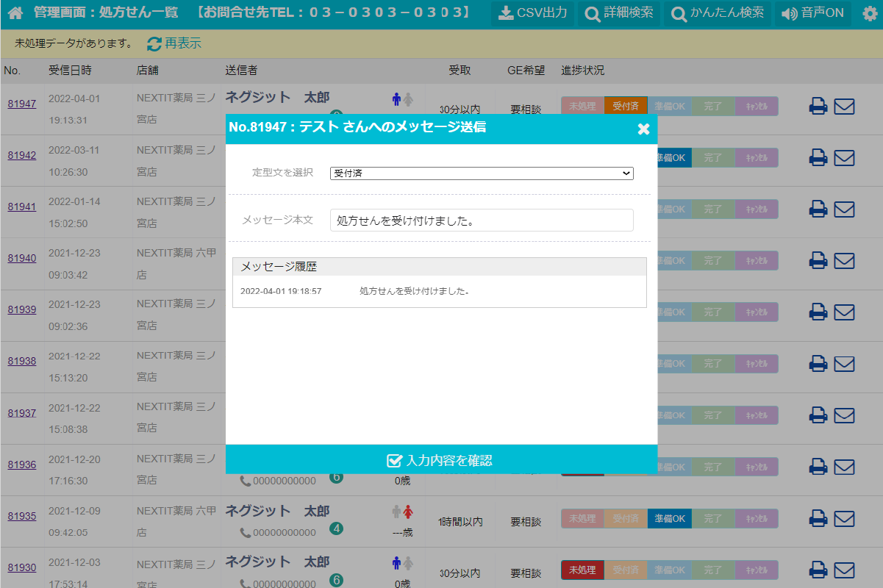Click the メッセージ本文 text field
Viewport: 883px width, 588px height.
click(x=482, y=220)
